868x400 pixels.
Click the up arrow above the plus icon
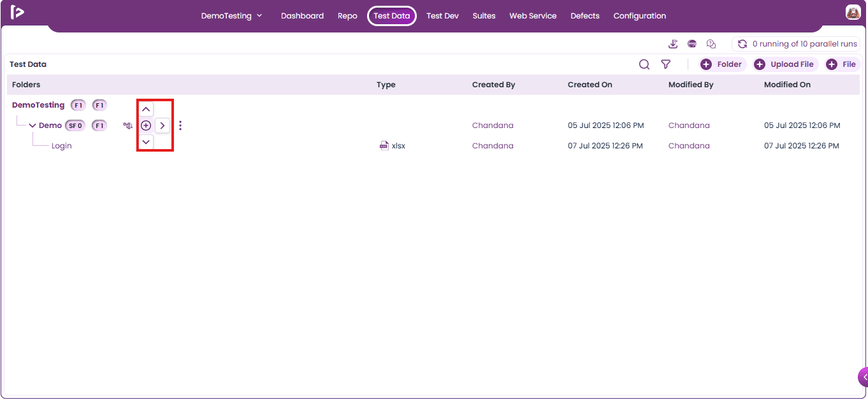146,109
